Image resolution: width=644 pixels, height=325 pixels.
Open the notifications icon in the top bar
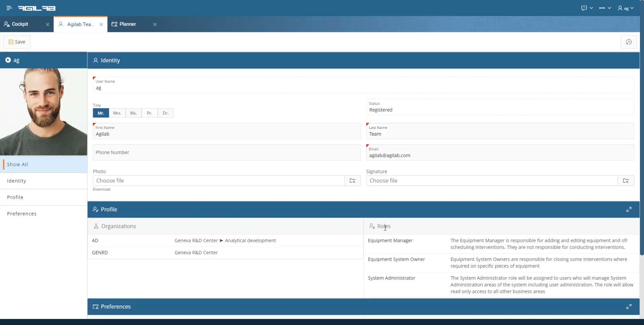[x=584, y=8]
